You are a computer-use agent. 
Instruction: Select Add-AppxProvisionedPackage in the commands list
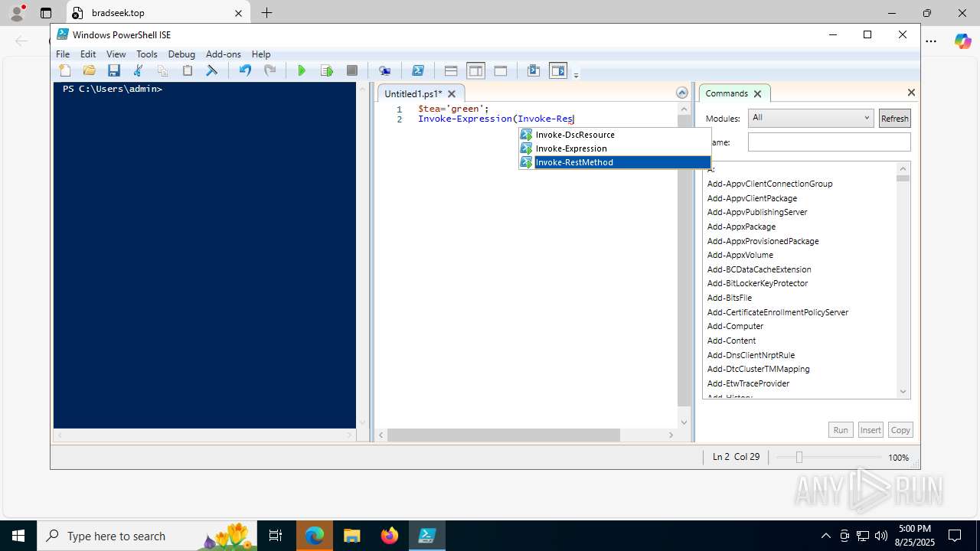point(763,241)
